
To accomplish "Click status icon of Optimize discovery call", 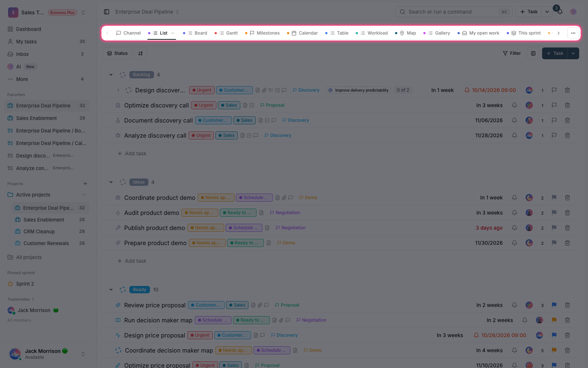I will [x=118, y=105].
